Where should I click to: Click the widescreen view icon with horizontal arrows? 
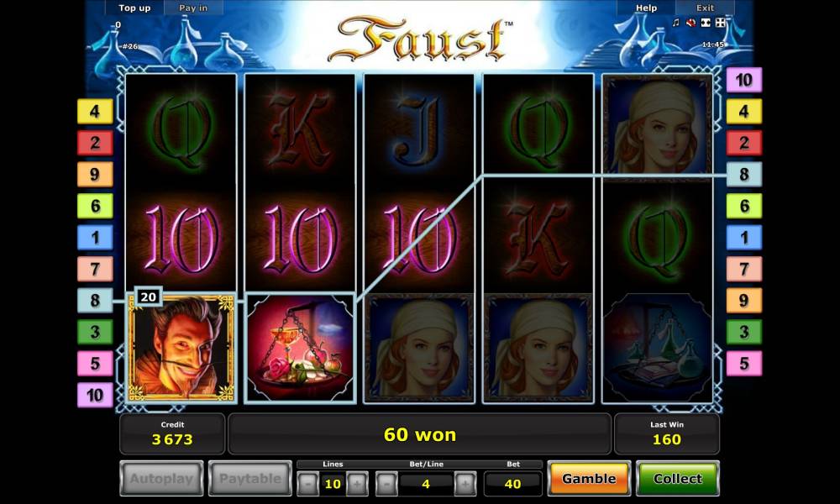coord(706,23)
